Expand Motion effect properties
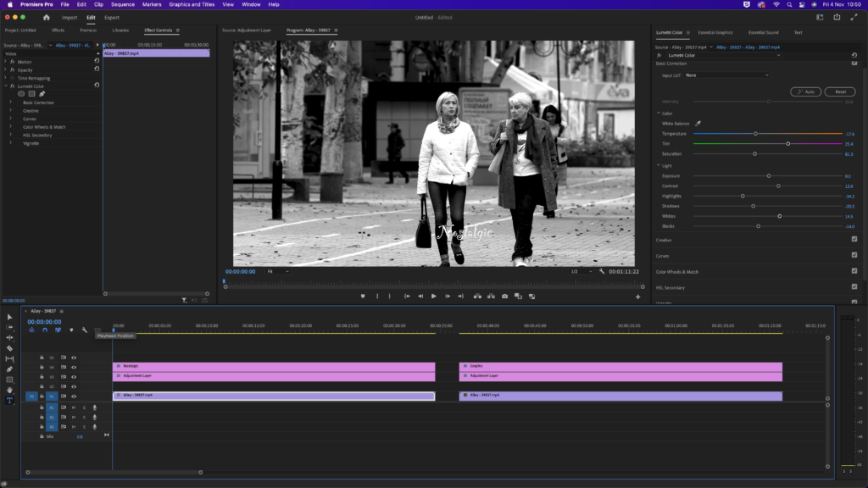 (6, 61)
